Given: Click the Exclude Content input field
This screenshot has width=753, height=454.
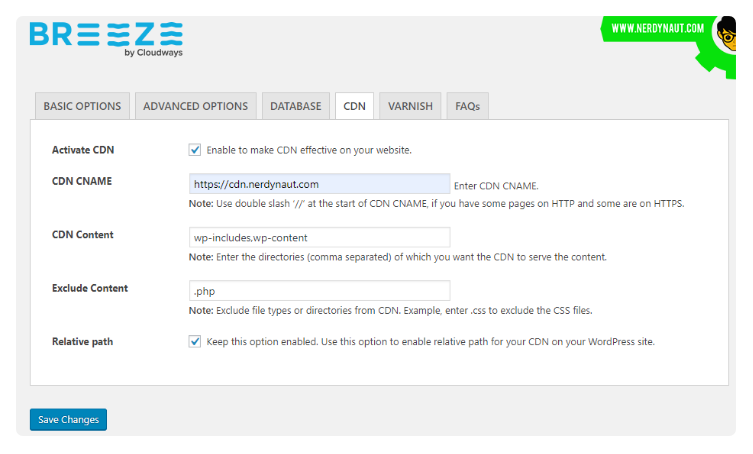Looking at the screenshot, I should pos(319,291).
